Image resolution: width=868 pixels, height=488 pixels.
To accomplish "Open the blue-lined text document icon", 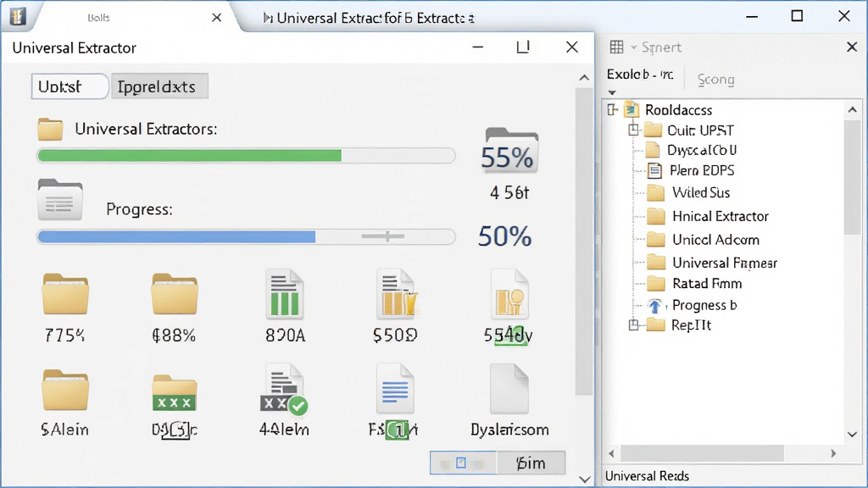I will tap(395, 389).
